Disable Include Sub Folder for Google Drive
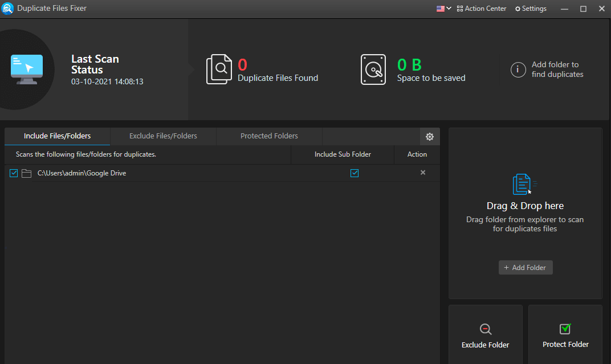The height and width of the screenshot is (364, 611). click(355, 173)
